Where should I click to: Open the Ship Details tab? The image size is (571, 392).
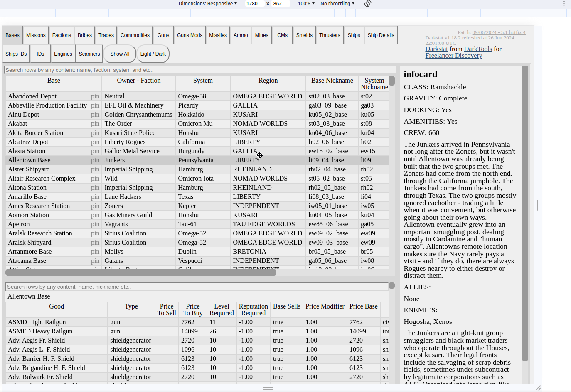tap(381, 35)
